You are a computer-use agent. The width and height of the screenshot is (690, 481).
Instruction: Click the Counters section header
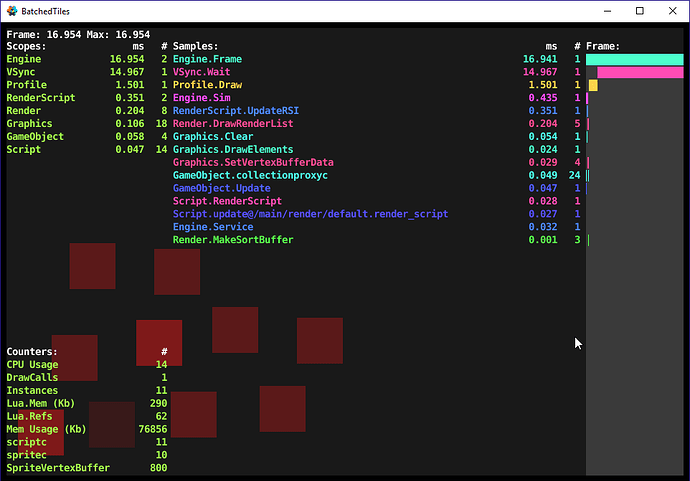[31, 352]
